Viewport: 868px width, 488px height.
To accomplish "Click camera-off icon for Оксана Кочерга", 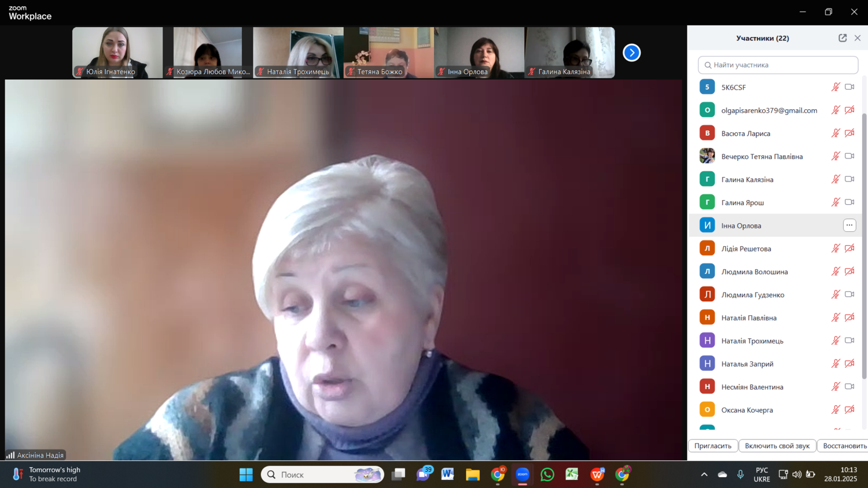I will [849, 410].
